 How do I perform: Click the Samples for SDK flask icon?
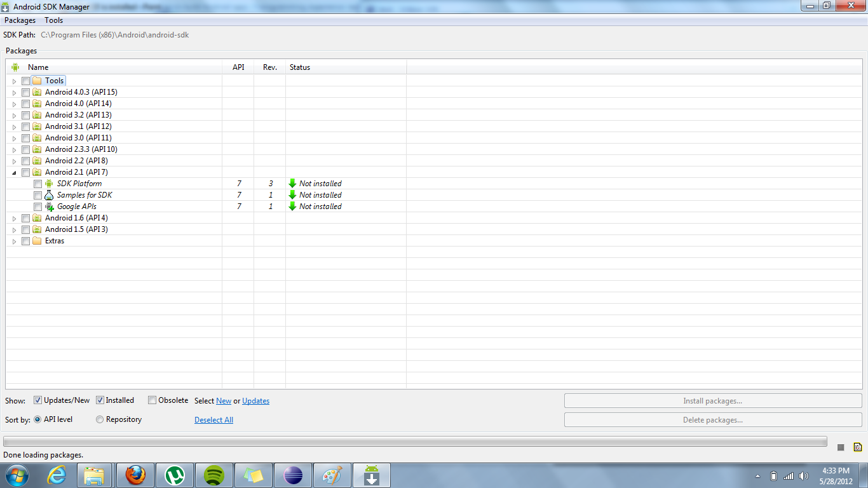49,195
